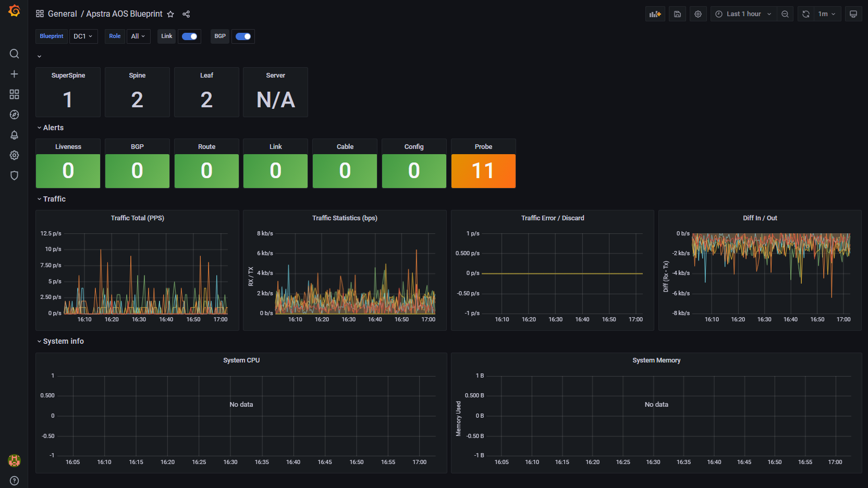Screen dimensions: 868x488
Task: Toggle the BGP switch
Action: 243,36
